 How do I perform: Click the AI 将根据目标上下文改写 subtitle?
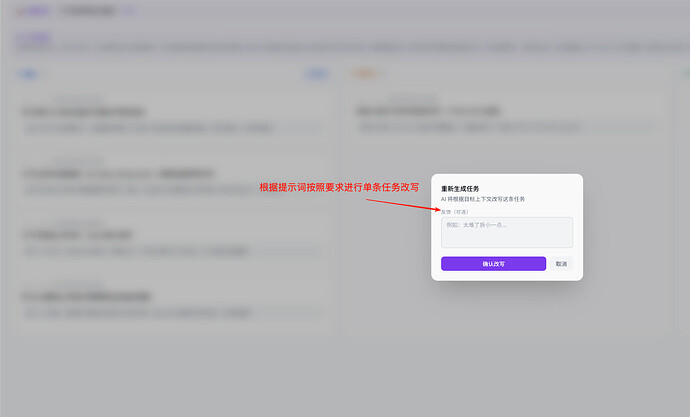point(483,199)
